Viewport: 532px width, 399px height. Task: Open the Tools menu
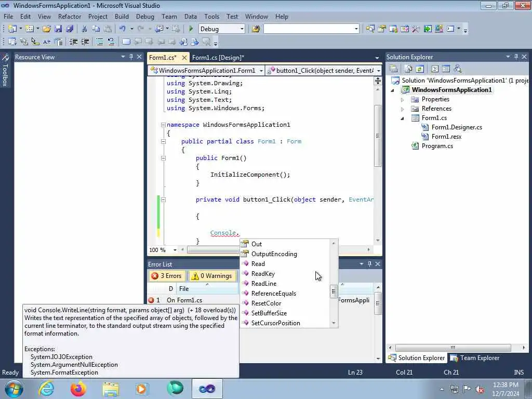211,16
